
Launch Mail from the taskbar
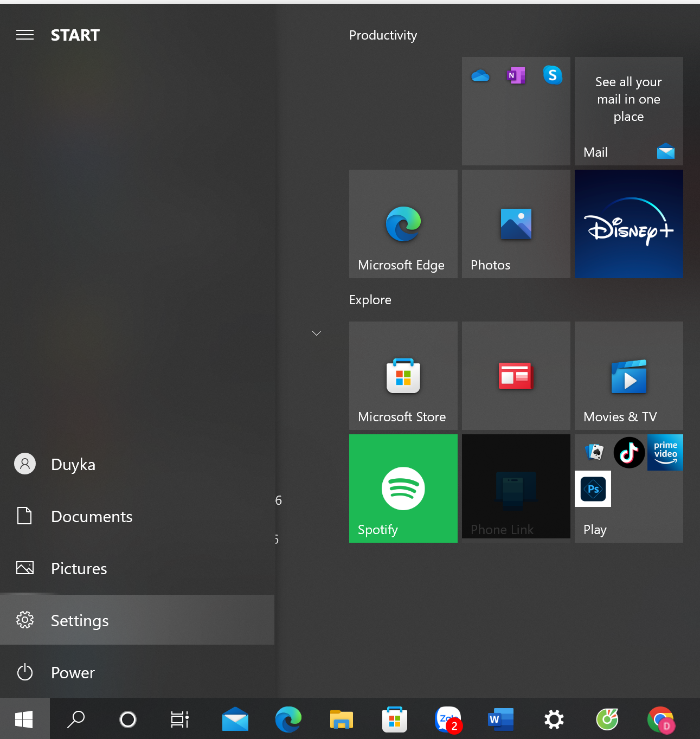[235, 719]
